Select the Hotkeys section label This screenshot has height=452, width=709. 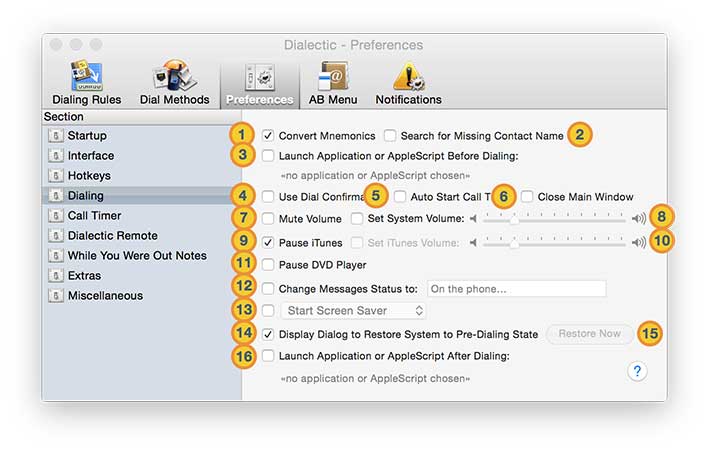coord(89,175)
